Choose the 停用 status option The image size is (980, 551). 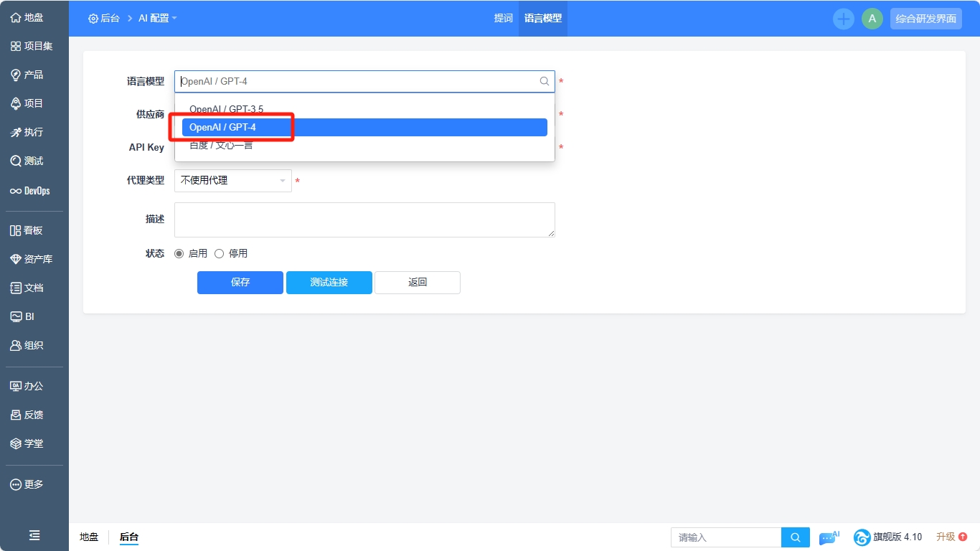point(219,253)
